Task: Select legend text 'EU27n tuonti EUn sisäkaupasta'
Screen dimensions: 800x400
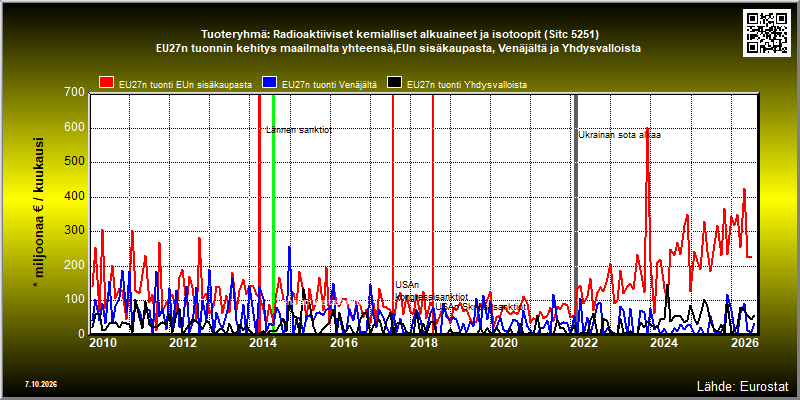Action: click(185, 85)
